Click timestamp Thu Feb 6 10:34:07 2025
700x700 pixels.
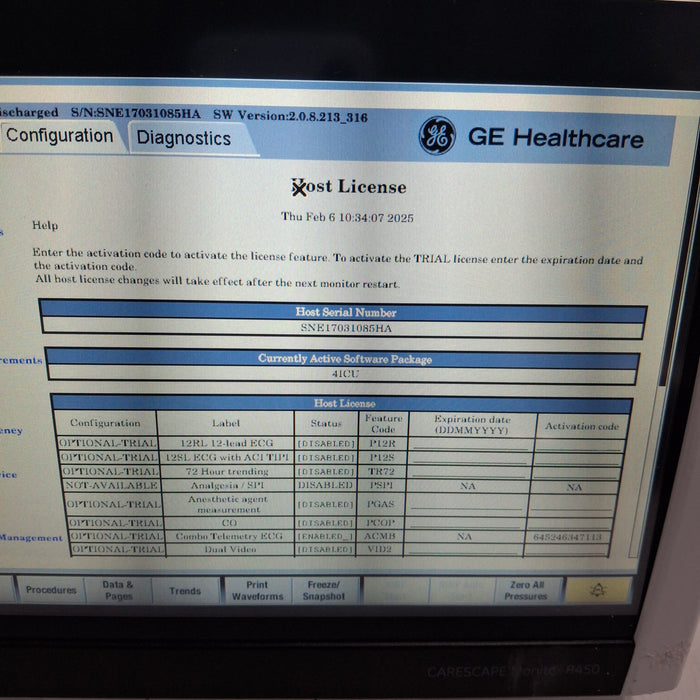click(347, 217)
